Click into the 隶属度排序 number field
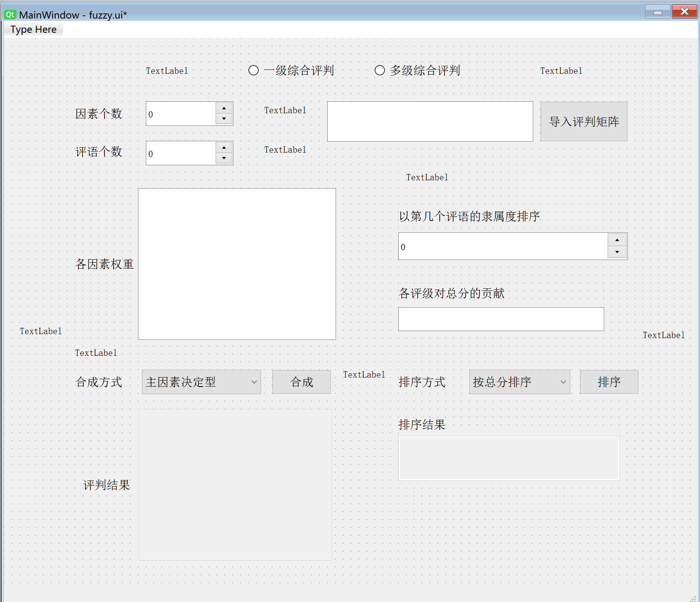This screenshot has width=700, height=602. click(x=503, y=247)
